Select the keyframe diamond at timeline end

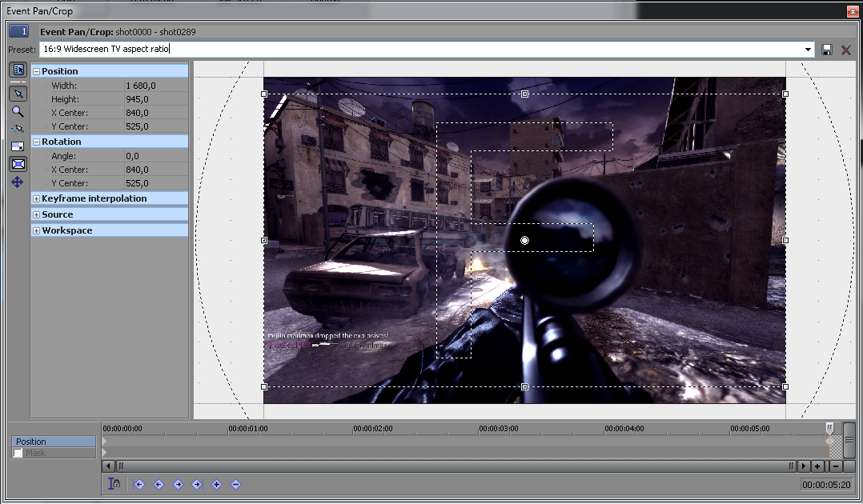pyautogui.click(x=829, y=442)
